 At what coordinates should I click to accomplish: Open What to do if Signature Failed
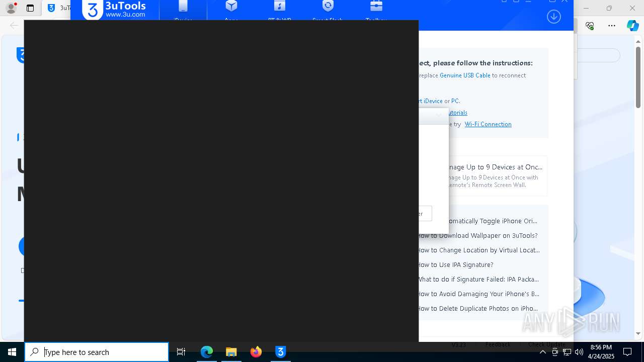[478, 279]
